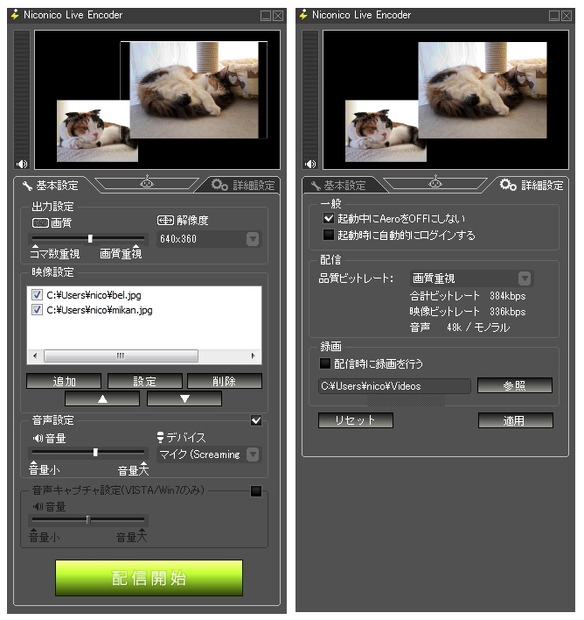Click the 解像度 resolution icon
The image size is (584, 620).
pos(165,220)
